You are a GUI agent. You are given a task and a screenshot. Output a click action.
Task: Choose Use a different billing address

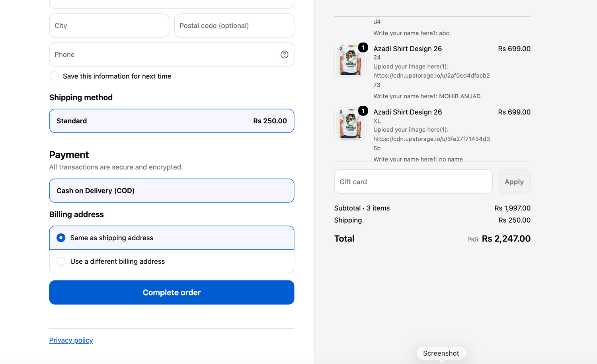172,261
